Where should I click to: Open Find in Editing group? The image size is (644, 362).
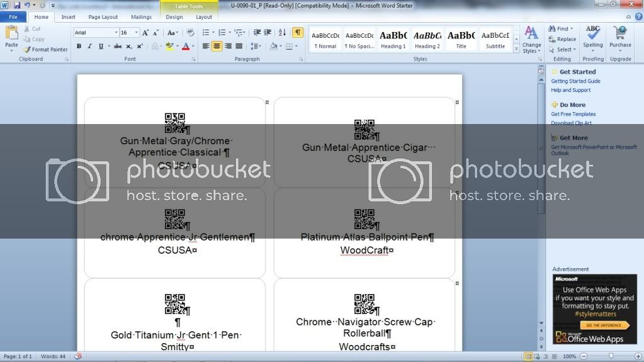(560, 29)
